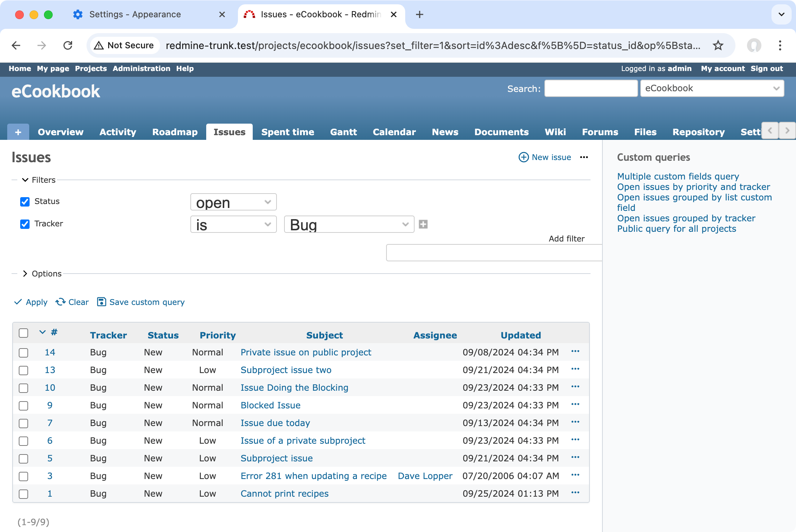Check the box for issue 14
796x532 pixels.
tap(23, 353)
